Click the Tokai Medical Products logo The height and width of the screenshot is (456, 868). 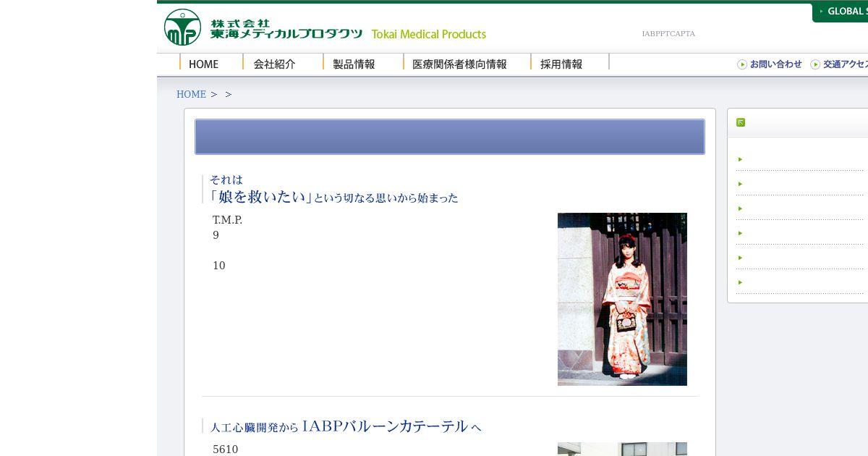[325, 28]
